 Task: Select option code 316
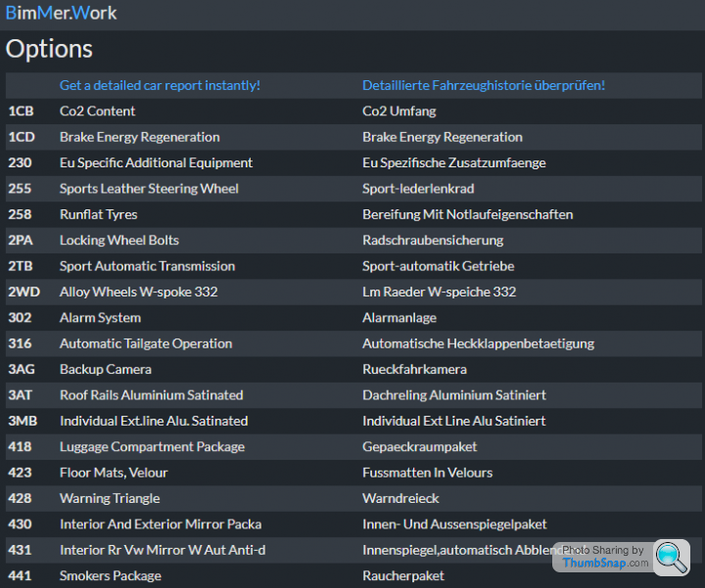[x=20, y=343]
